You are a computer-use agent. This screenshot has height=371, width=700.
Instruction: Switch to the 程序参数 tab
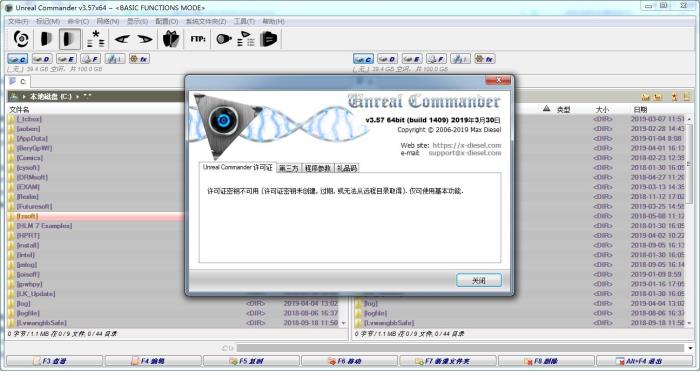pyautogui.click(x=317, y=168)
